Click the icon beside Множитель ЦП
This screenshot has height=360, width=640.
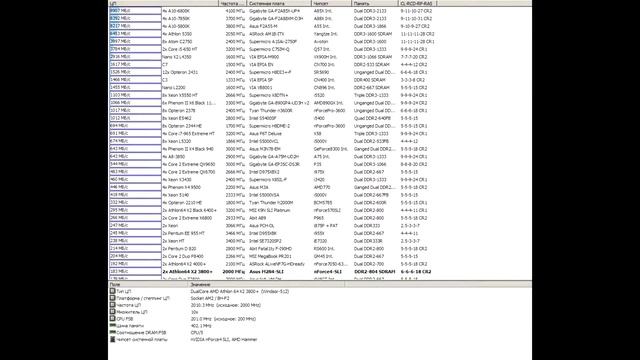[x=113, y=312]
